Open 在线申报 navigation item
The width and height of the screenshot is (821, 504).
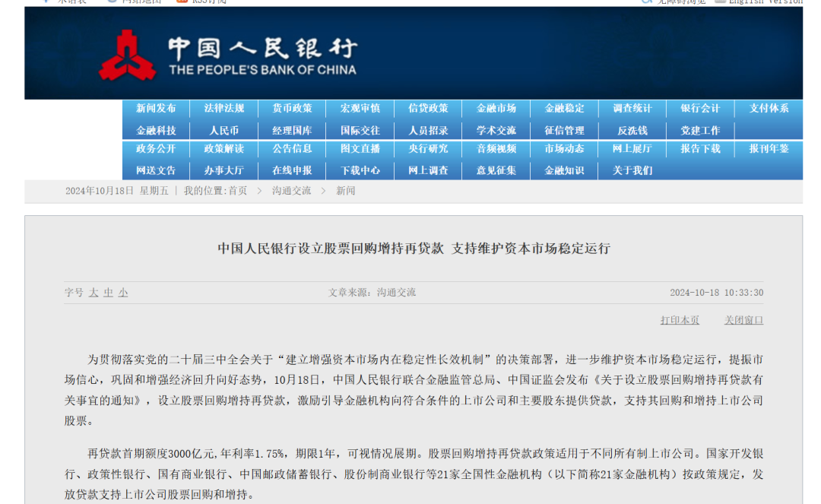pos(292,170)
